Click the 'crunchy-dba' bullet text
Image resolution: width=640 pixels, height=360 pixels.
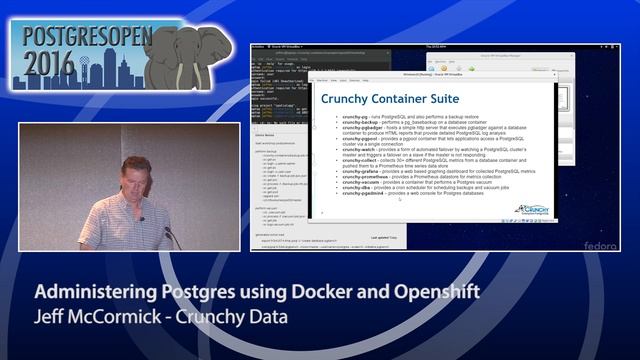(356, 188)
